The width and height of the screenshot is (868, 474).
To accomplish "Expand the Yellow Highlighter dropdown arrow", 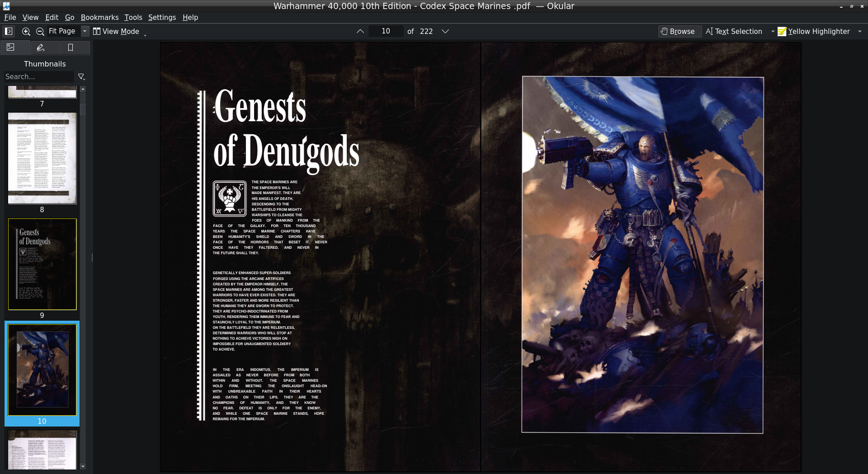I will (x=860, y=31).
